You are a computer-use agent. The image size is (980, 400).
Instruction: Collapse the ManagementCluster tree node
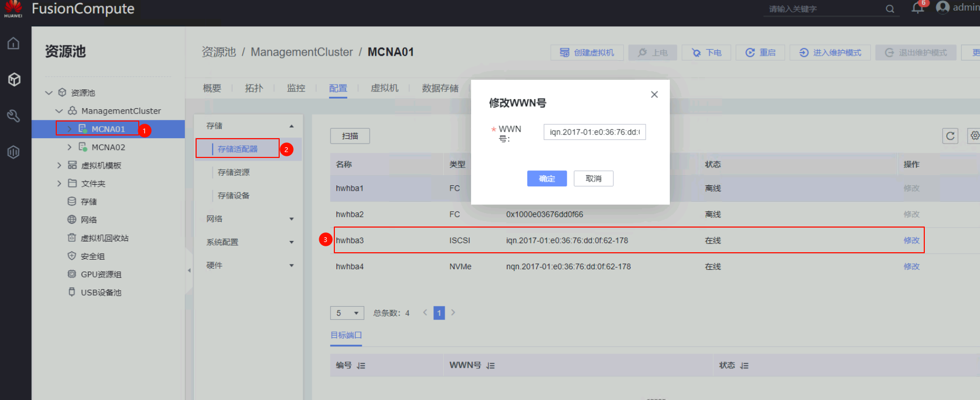coord(59,111)
